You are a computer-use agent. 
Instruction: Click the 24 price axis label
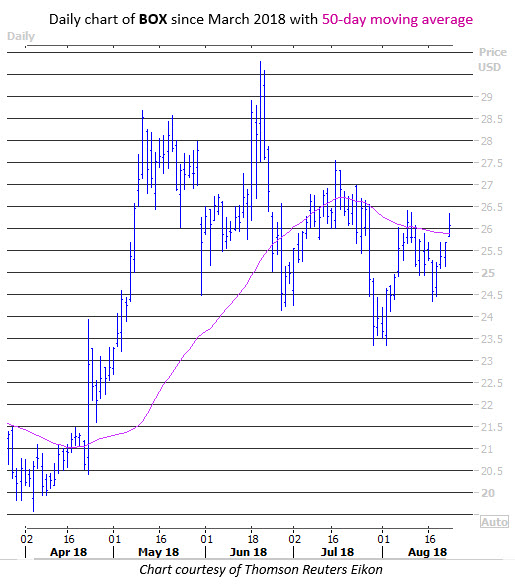(x=486, y=317)
